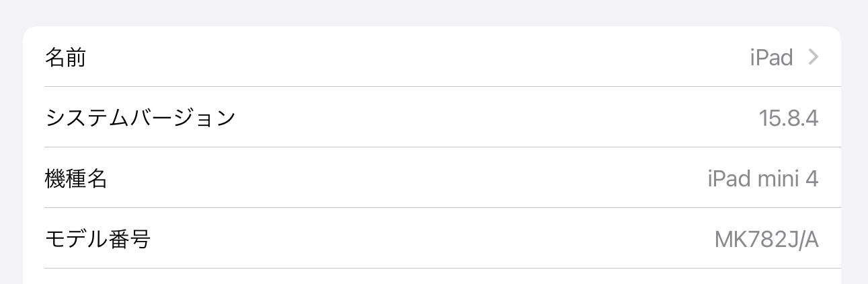Tap the 機種名 label
The width and height of the screenshot is (868, 284).
[76, 179]
